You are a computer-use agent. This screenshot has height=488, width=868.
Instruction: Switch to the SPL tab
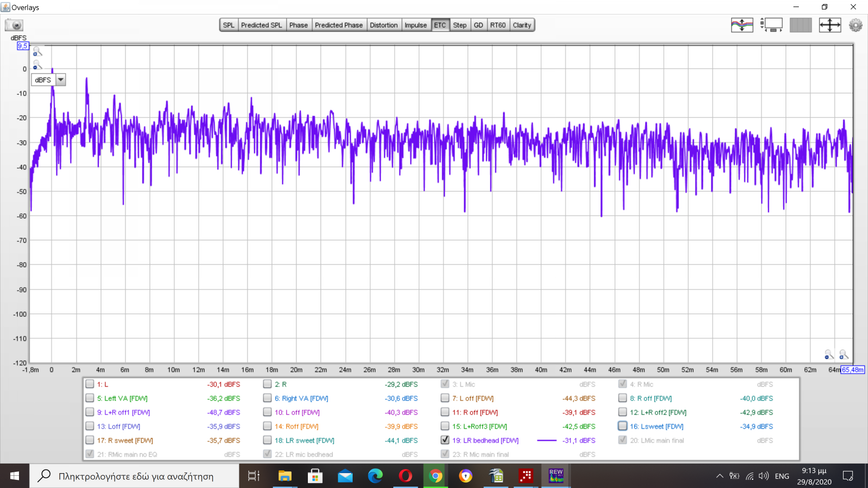click(229, 25)
